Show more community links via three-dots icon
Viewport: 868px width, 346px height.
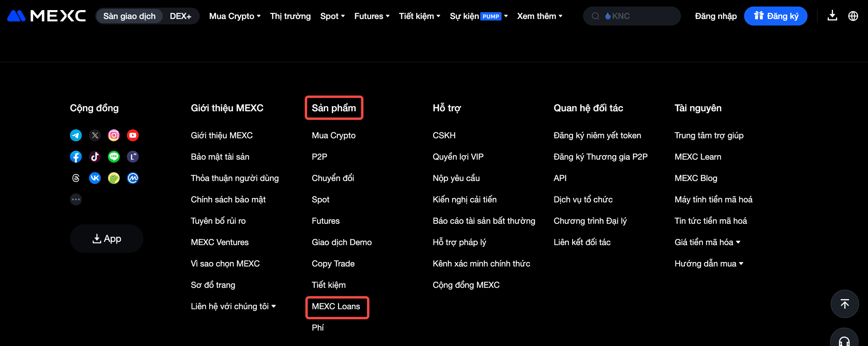76,199
